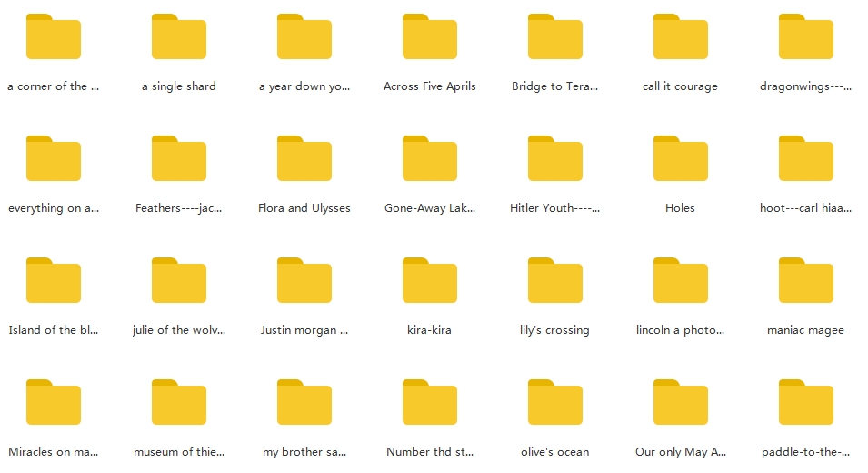Click the 'Flora and Ulysses' name label
Image resolution: width=868 pixels, height=473 pixels.
point(304,208)
